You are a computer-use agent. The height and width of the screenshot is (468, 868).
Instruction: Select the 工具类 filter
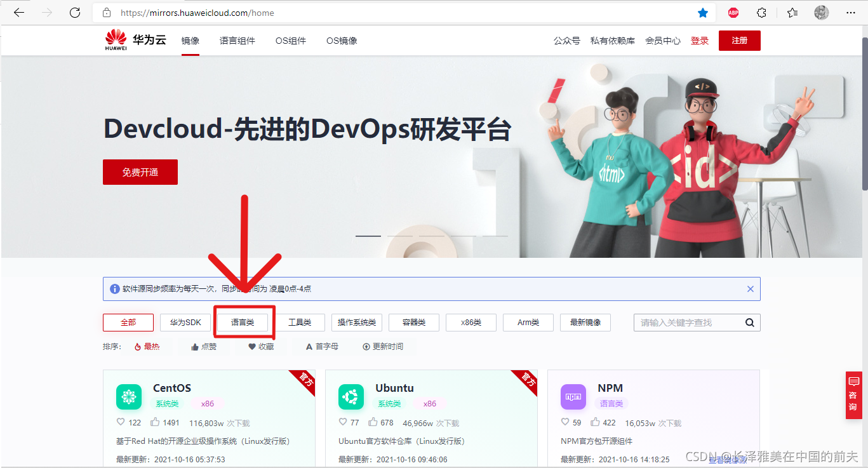tap(300, 323)
